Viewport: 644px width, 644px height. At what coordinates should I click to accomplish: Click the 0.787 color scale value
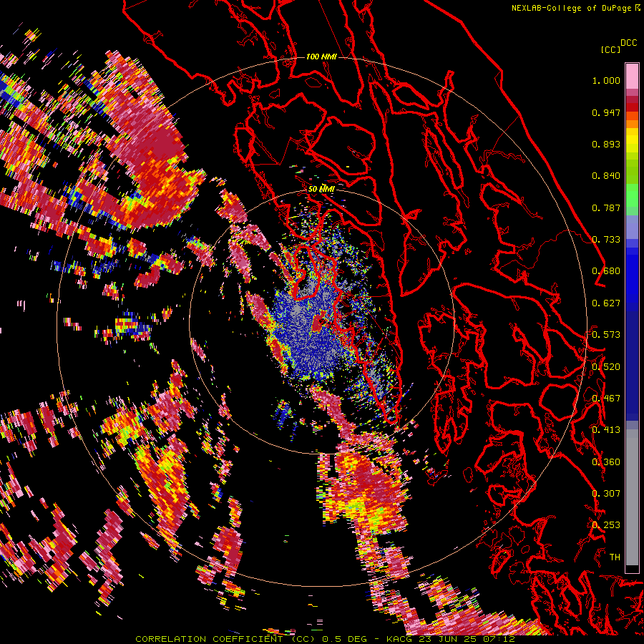coord(606,208)
